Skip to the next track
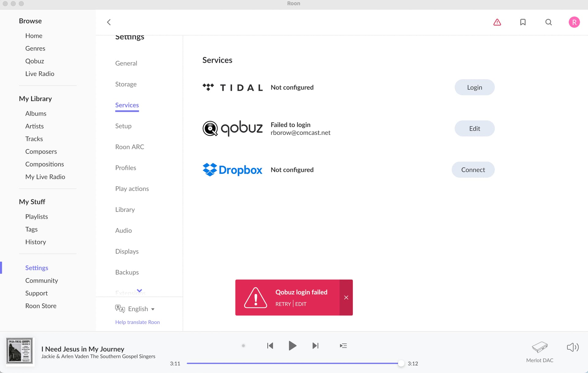Image resolution: width=588 pixels, height=373 pixels. pos(315,346)
